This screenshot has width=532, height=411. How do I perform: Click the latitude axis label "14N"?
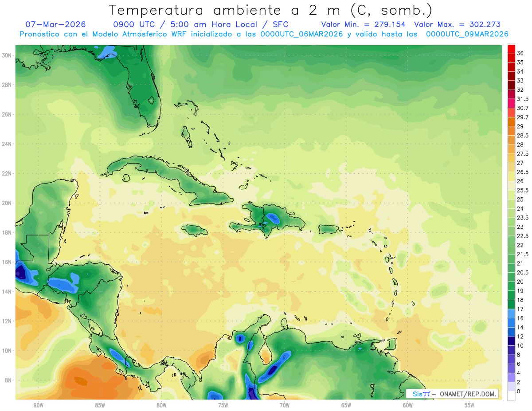pos(7,291)
